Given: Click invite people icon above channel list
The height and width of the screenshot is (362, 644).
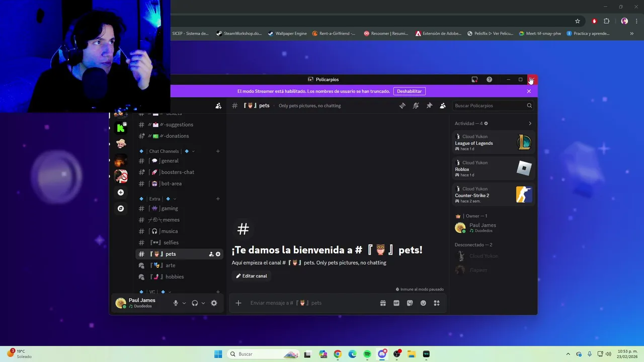Looking at the screenshot, I should (x=218, y=106).
